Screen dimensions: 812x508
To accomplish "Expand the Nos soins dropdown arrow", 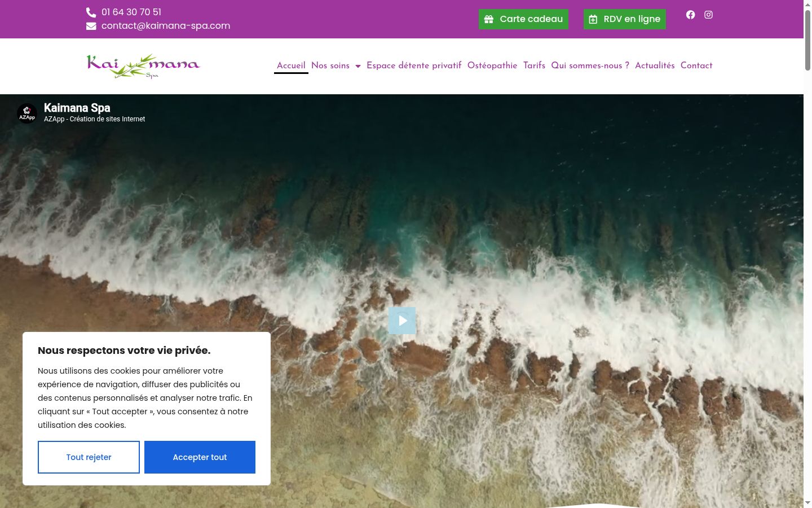I will [358, 66].
